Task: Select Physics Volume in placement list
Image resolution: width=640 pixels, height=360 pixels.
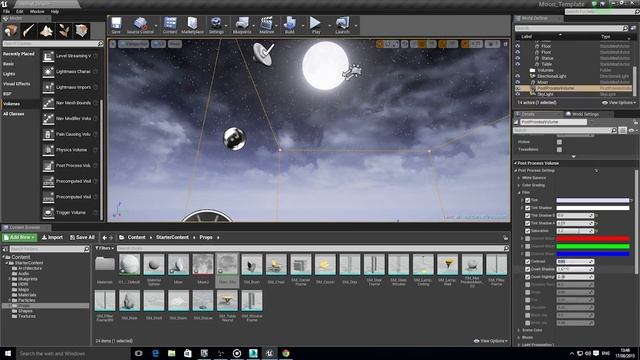Action: coord(70,150)
